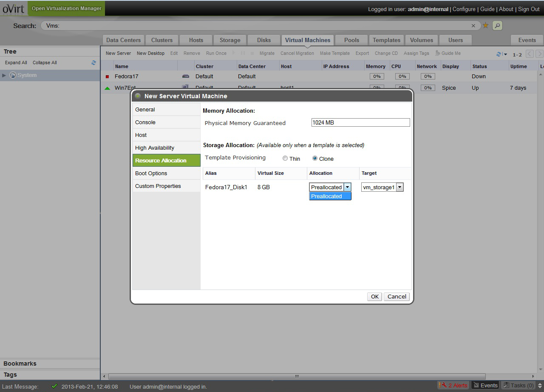This screenshot has height=392, width=544.
Task: Open the Alerts panel in status bar
Action: pyautogui.click(x=453, y=385)
